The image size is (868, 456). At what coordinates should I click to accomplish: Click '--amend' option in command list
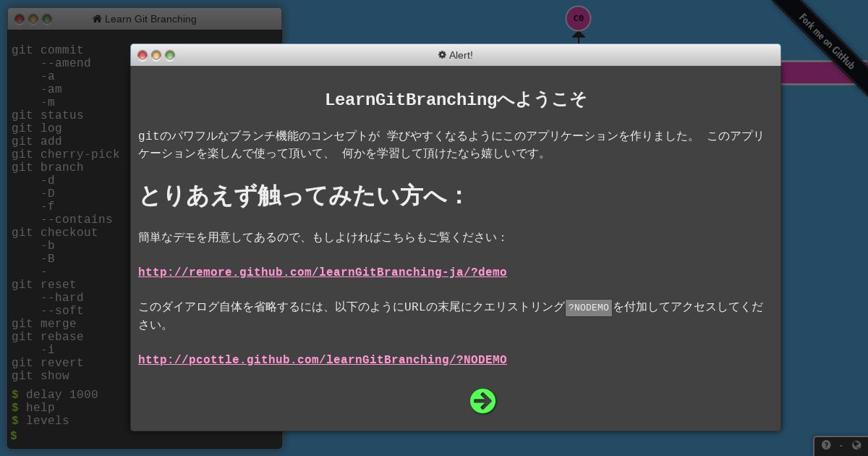(x=66, y=63)
